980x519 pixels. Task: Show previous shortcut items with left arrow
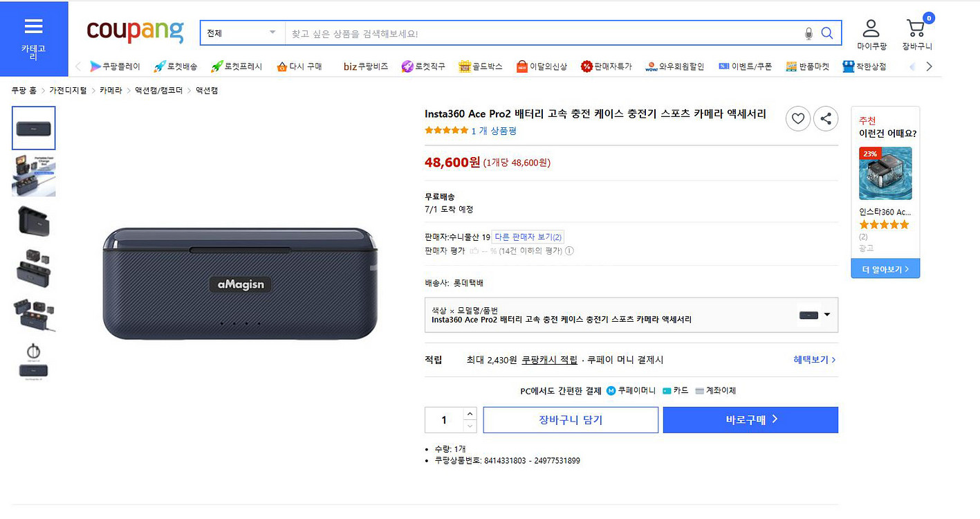78,66
